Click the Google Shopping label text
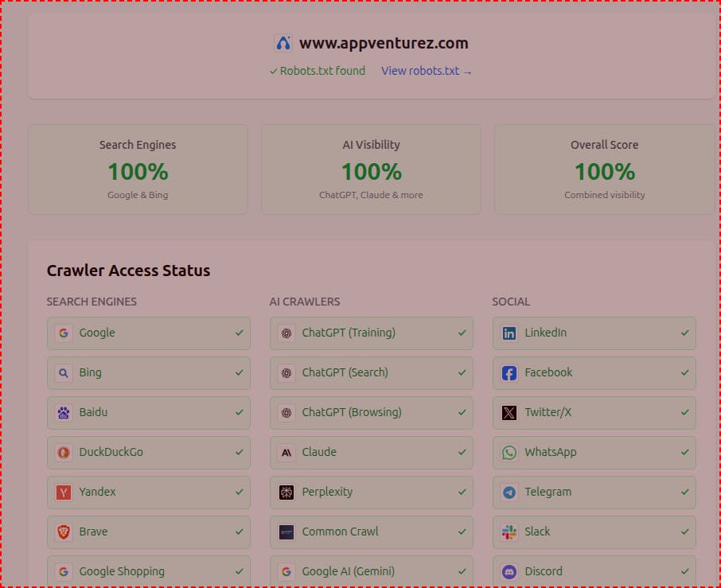Screen dimensions: 721x588 [x=122, y=571]
